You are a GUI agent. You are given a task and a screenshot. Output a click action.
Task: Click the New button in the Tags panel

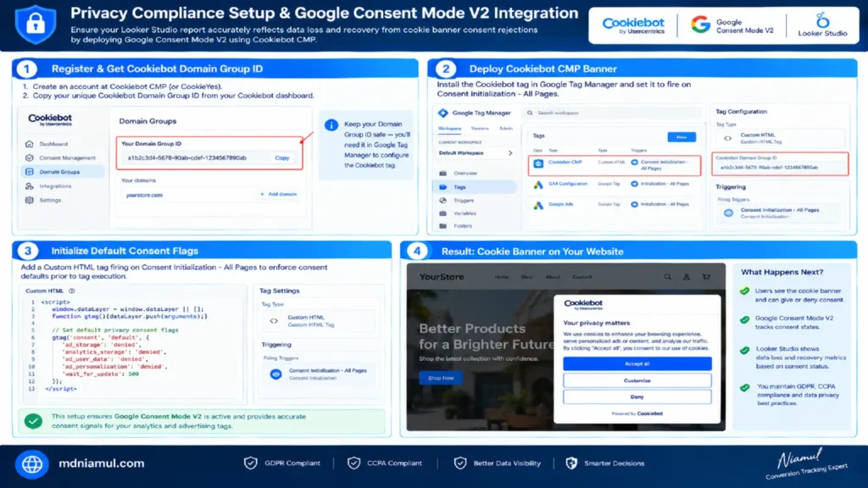pos(682,136)
